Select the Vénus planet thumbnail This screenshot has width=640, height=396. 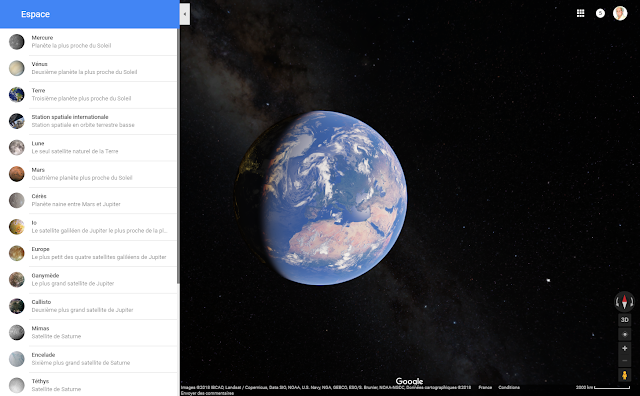tap(17, 68)
